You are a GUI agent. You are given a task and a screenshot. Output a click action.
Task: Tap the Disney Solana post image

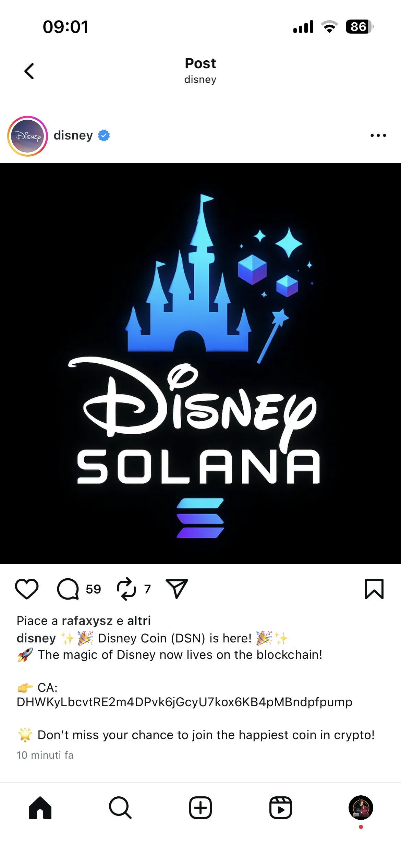200,364
